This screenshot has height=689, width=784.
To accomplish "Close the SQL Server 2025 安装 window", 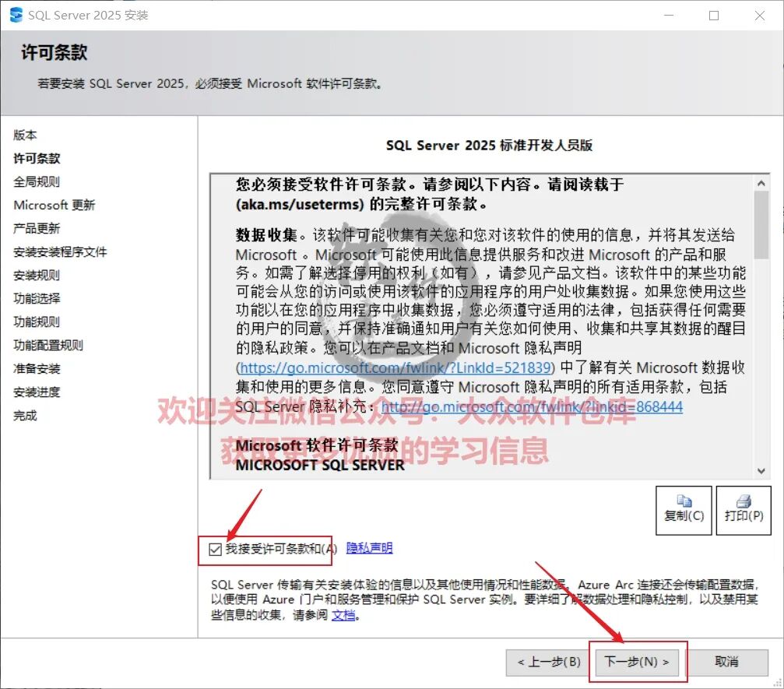I will click(x=760, y=16).
